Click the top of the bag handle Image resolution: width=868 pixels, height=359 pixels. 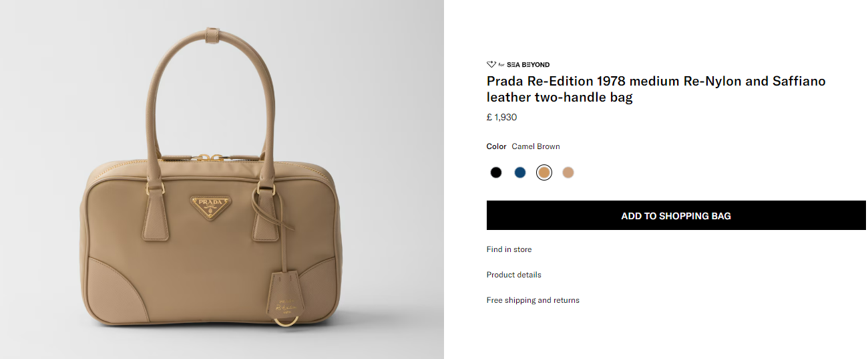[x=214, y=33]
